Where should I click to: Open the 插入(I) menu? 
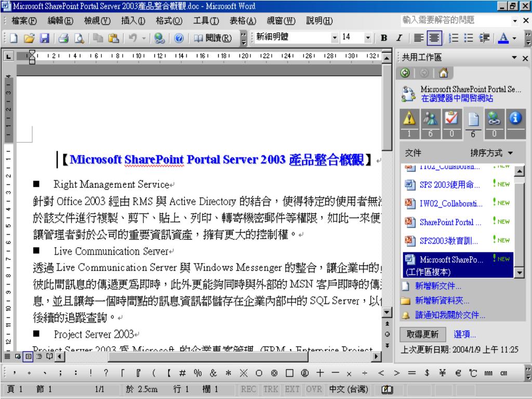[x=133, y=21]
